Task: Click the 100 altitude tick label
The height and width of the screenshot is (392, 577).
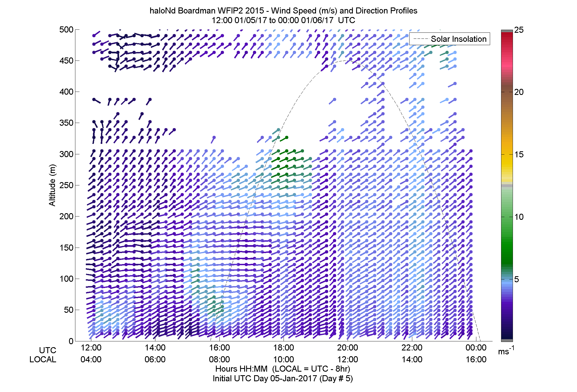Action: (66, 279)
